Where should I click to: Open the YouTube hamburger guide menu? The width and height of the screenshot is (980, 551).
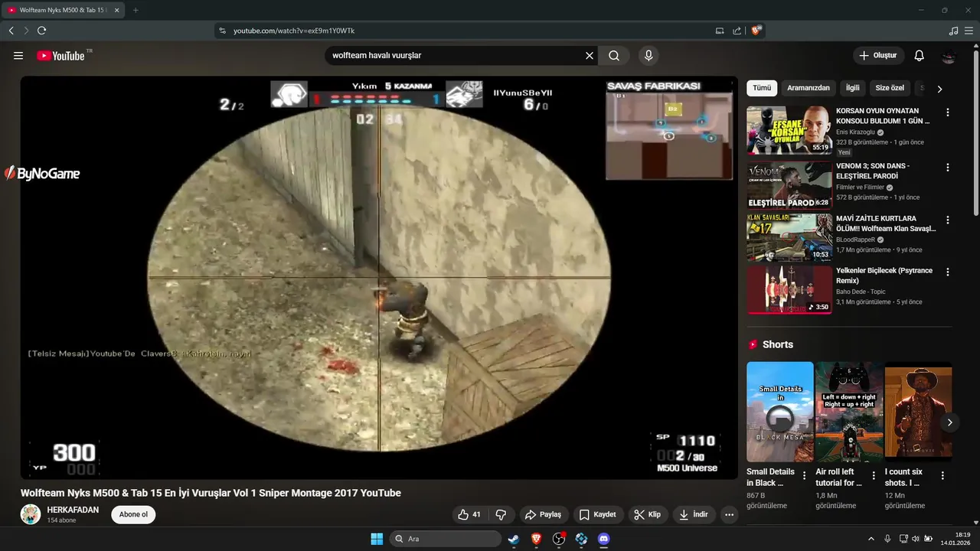click(x=18, y=56)
